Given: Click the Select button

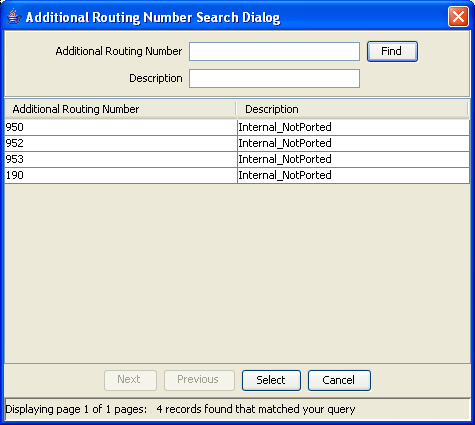Looking at the screenshot, I should [271, 380].
